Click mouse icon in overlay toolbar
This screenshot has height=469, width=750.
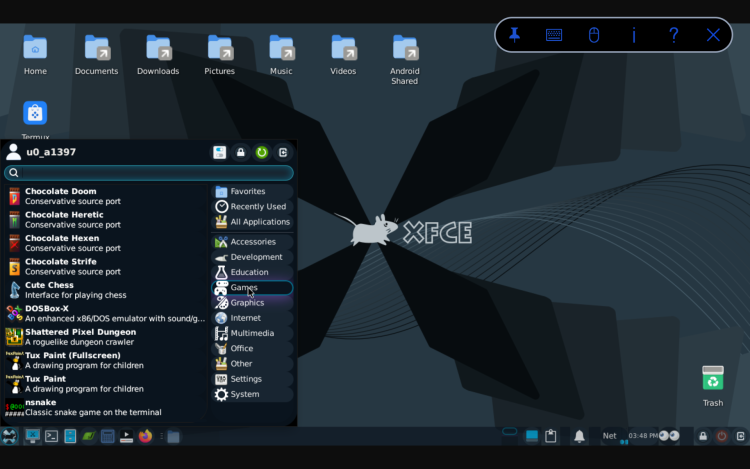coord(594,35)
